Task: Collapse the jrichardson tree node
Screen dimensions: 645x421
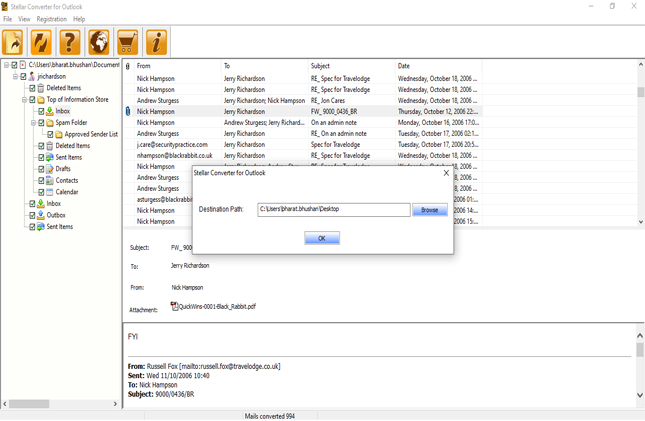Action: tap(15, 76)
